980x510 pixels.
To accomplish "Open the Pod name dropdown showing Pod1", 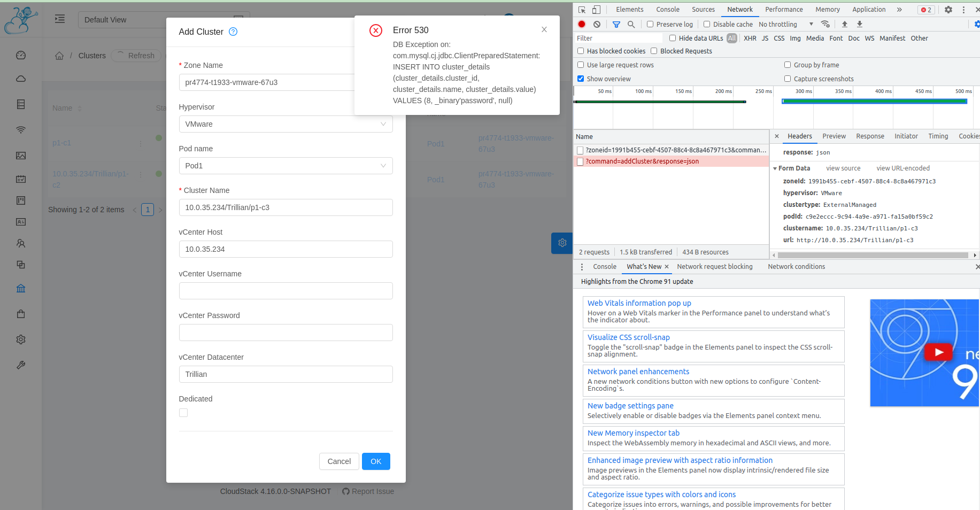I will pos(285,166).
